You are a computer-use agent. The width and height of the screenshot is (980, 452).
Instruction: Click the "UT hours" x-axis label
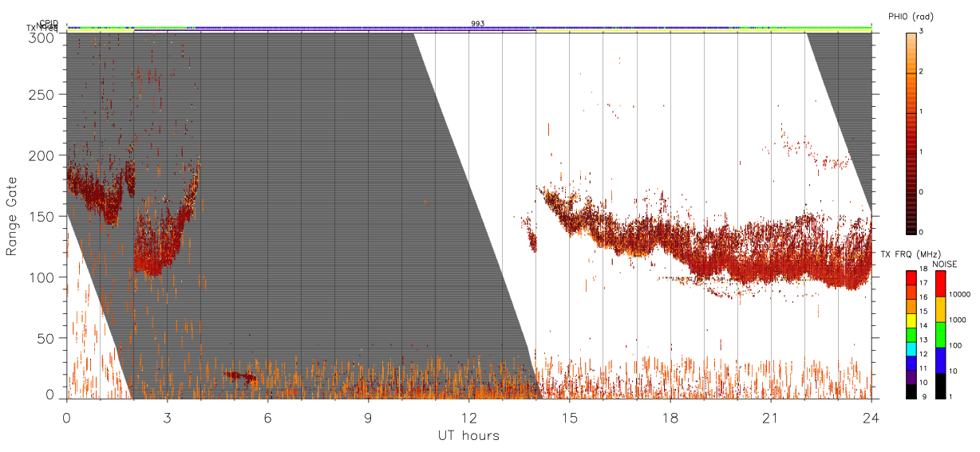[468, 435]
